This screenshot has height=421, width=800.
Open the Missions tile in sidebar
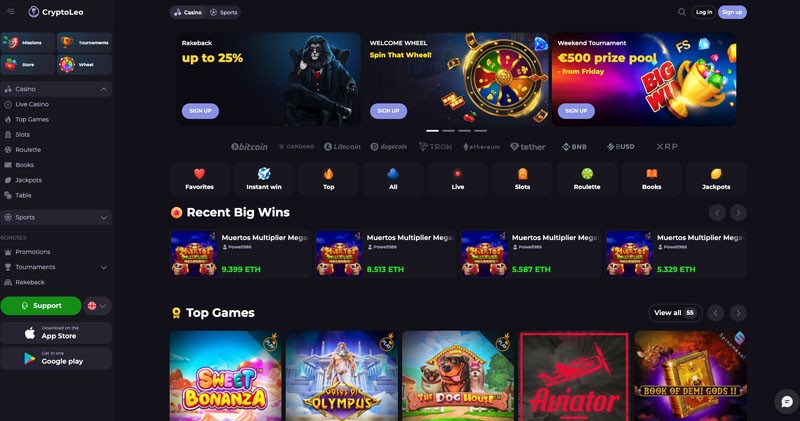tap(28, 43)
